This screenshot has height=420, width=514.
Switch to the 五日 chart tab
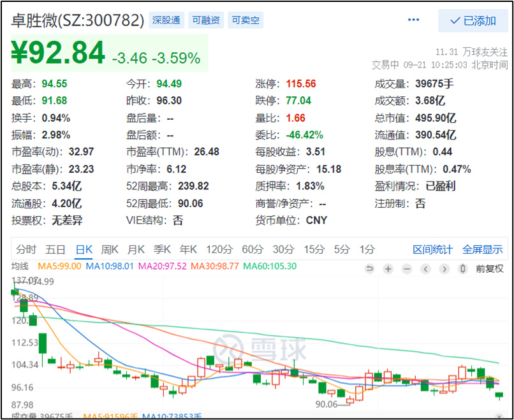pyautogui.click(x=55, y=250)
